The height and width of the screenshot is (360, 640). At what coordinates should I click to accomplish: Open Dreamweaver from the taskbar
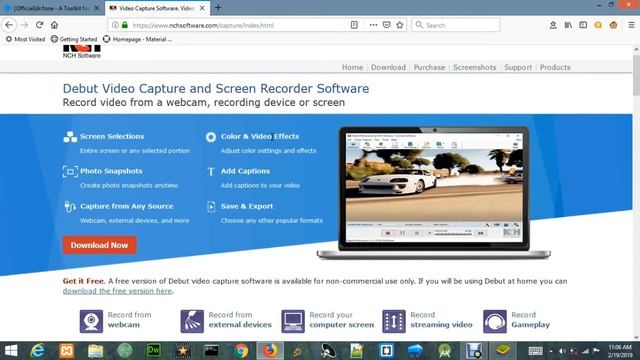click(153, 351)
